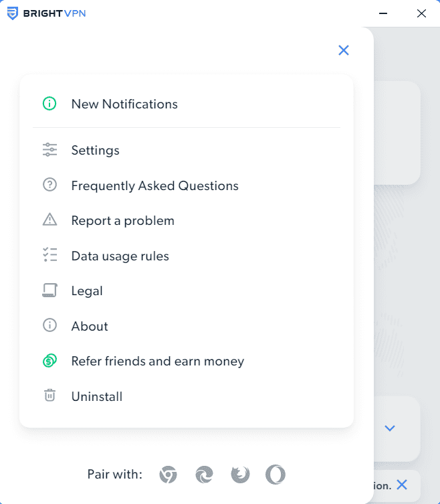The width and height of the screenshot is (440, 504).
Task: Dismiss the bottom notification banner
Action: [x=402, y=485]
